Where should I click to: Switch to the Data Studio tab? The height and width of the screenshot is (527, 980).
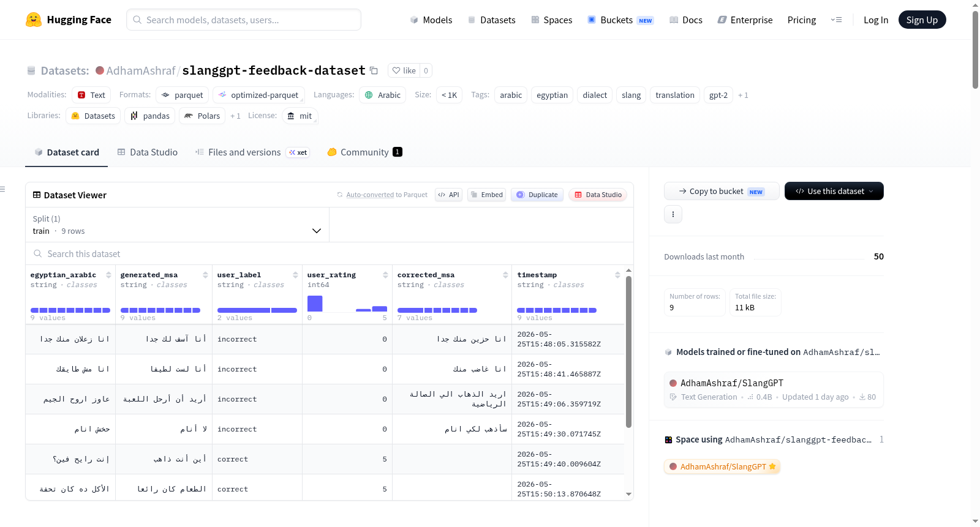click(x=148, y=152)
